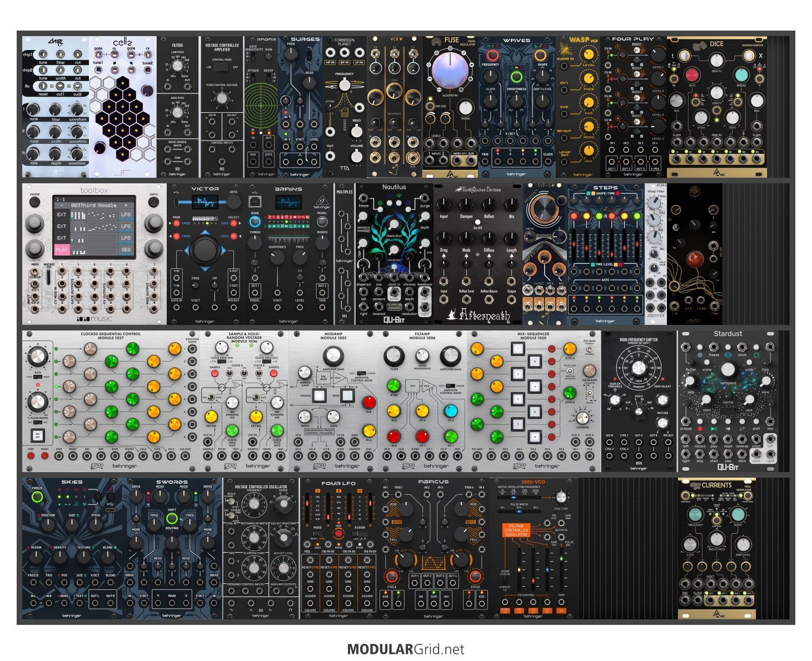Click the HARMONICS knob on Brains
The image size is (812, 661).
[277, 257]
